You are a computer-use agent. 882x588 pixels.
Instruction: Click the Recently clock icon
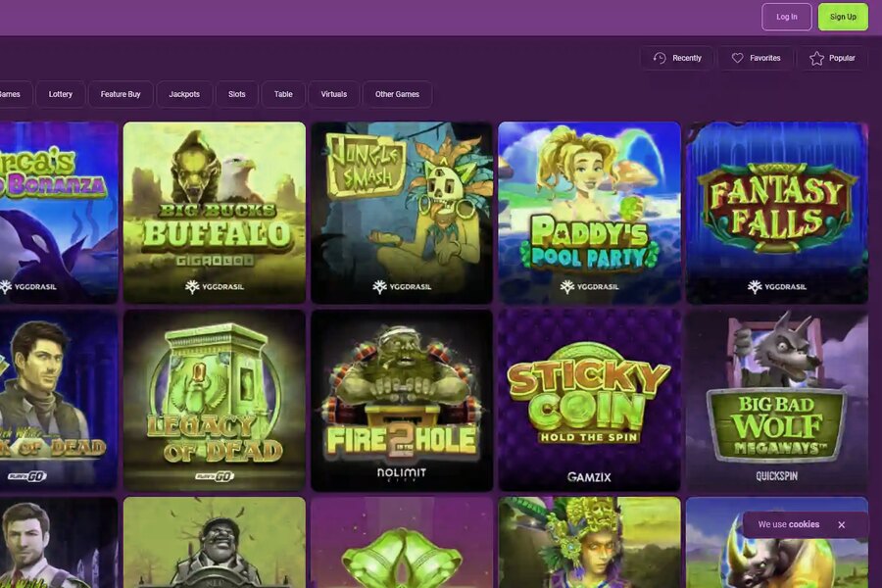click(660, 58)
